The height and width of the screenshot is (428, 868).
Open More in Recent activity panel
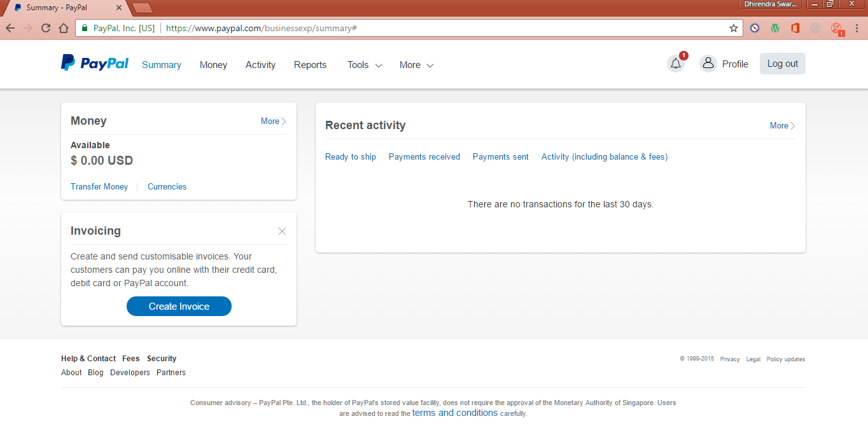tap(782, 125)
